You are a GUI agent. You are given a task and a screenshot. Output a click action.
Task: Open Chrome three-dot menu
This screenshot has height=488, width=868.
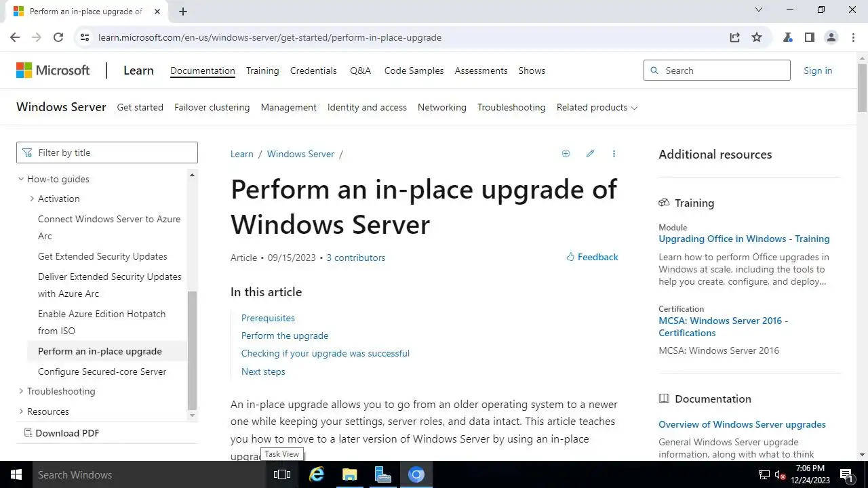tap(852, 37)
